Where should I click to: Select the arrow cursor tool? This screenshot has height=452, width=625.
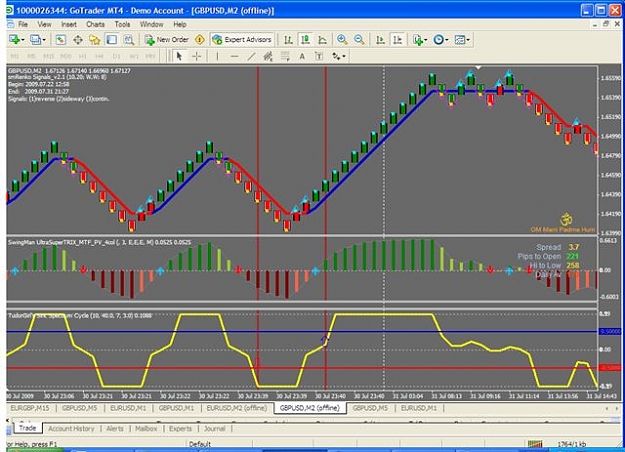tap(179, 56)
